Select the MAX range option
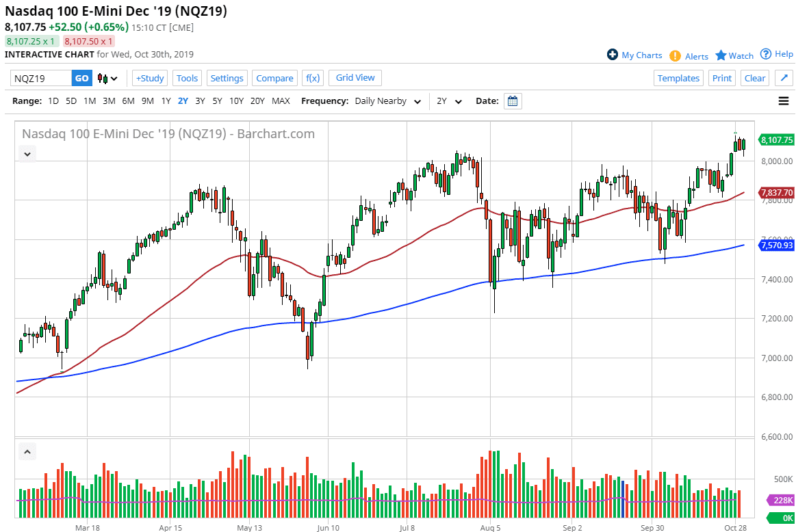Screen dimensions: 809x532 point(281,101)
